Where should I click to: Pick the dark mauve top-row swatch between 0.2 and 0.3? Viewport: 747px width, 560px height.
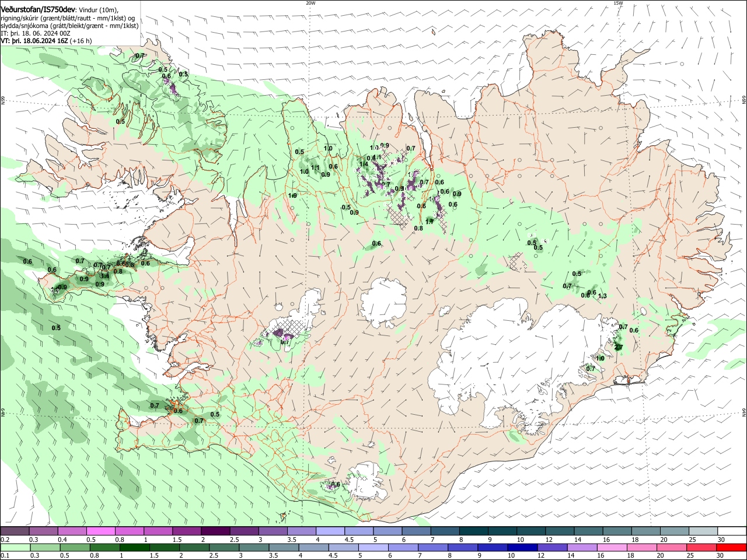[x=15, y=531]
